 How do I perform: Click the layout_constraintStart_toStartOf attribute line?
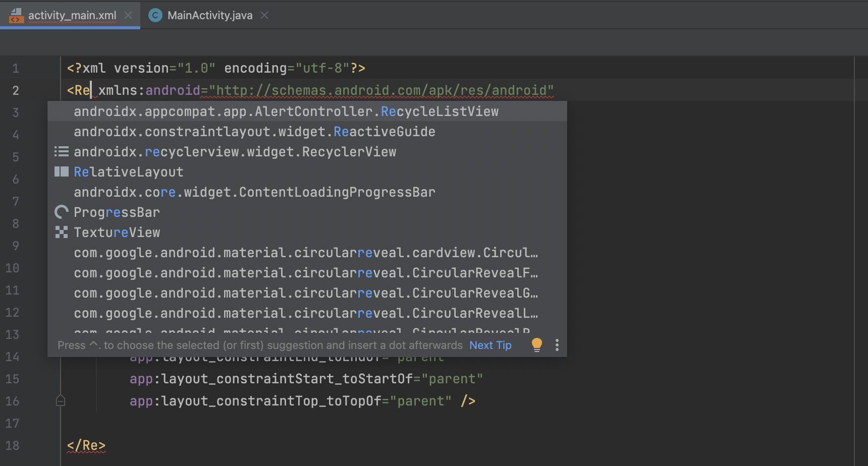click(306, 379)
